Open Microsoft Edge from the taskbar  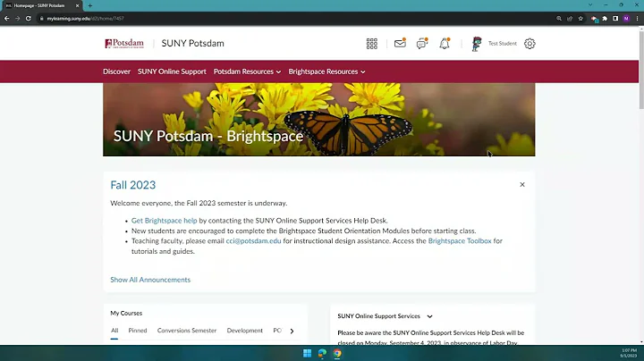click(x=322, y=353)
